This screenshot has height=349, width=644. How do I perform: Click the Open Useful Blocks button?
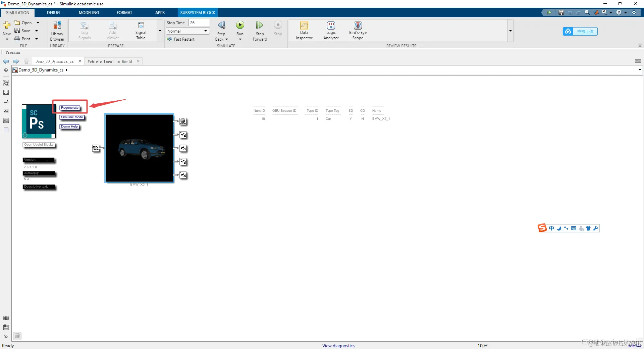click(39, 145)
